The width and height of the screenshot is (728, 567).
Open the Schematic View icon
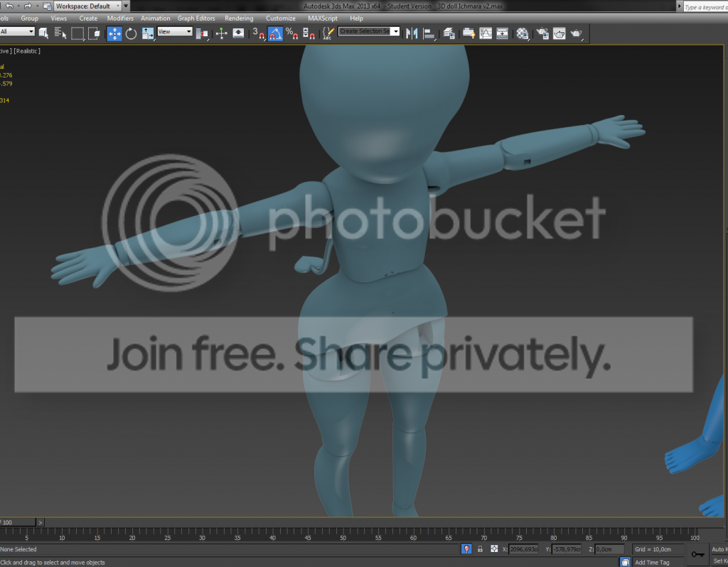[502, 33]
